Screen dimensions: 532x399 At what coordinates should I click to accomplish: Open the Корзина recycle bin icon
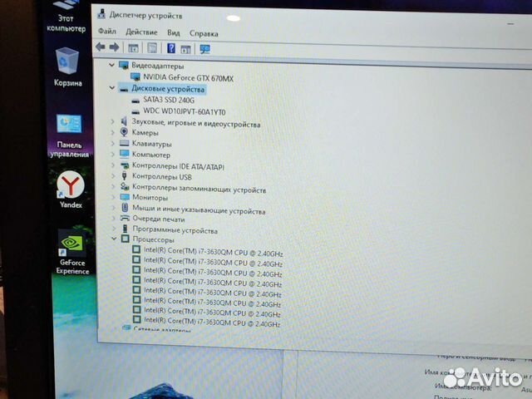67,67
